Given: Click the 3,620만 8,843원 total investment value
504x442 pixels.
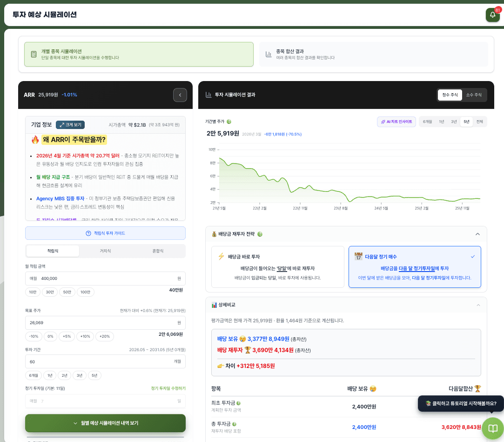Looking at the screenshot, I should click(x=461, y=427).
